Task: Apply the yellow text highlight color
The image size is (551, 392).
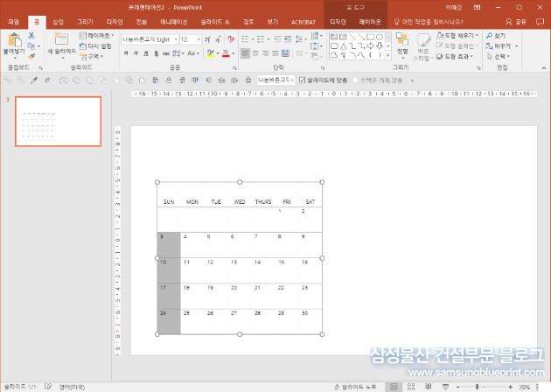Action: tap(210, 53)
